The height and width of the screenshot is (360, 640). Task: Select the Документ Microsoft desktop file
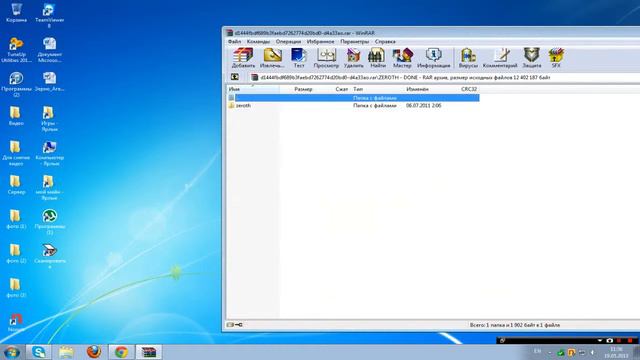pyautogui.click(x=49, y=50)
